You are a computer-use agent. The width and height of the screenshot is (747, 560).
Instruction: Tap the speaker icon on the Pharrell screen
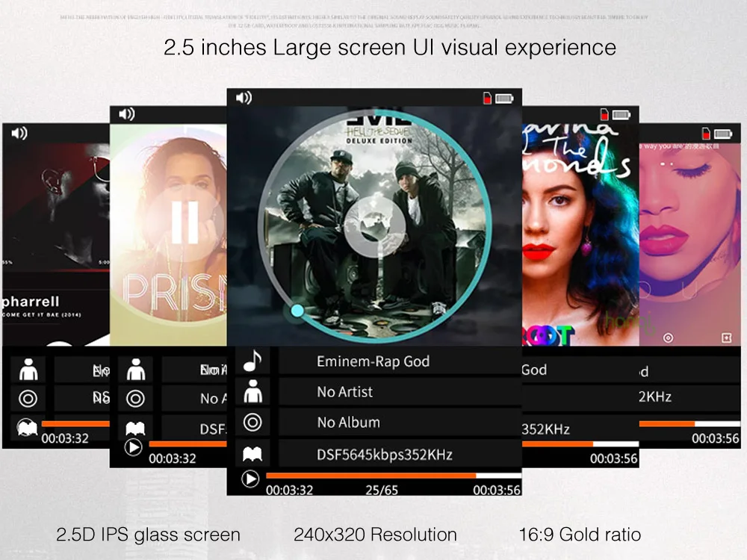pyautogui.click(x=19, y=134)
